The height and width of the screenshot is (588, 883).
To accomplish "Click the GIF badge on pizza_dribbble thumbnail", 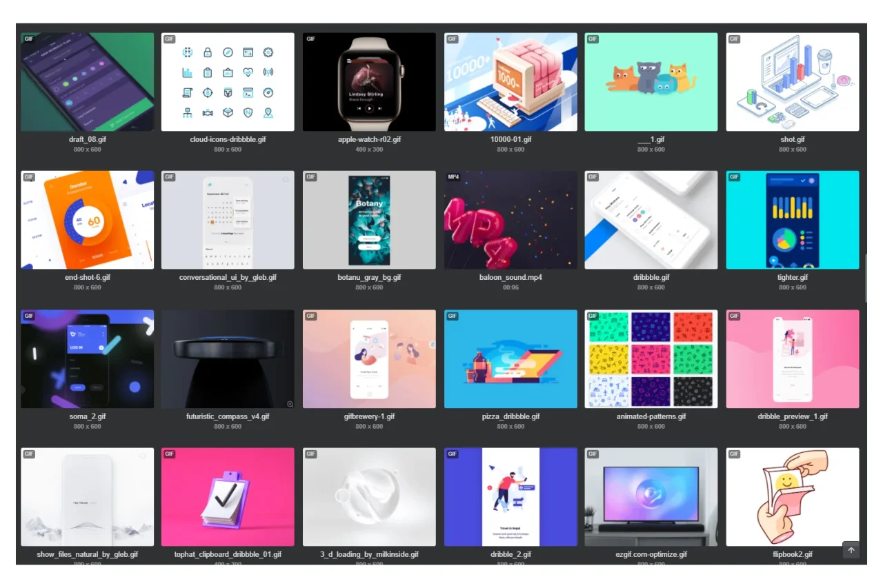I will pyautogui.click(x=453, y=316).
